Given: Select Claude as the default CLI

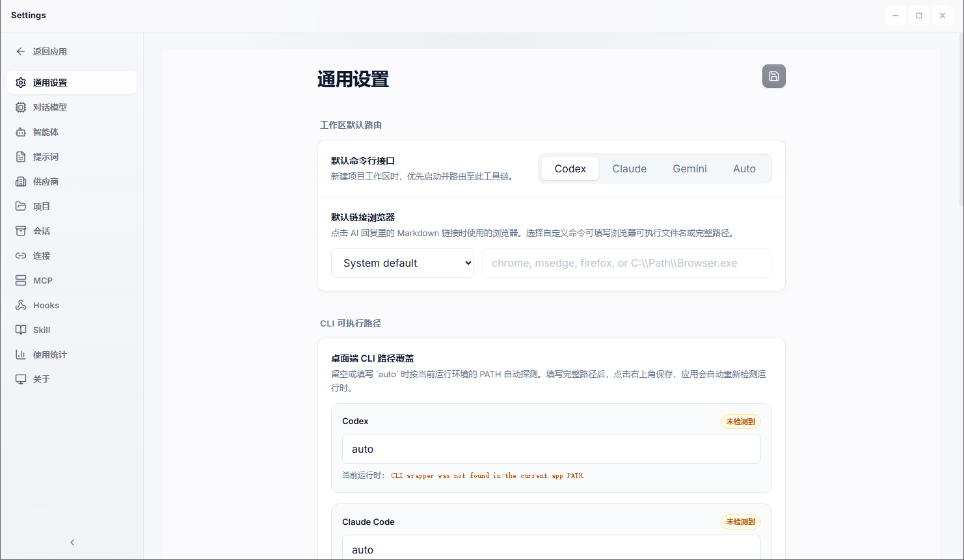Looking at the screenshot, I should (x=630, y=168).
